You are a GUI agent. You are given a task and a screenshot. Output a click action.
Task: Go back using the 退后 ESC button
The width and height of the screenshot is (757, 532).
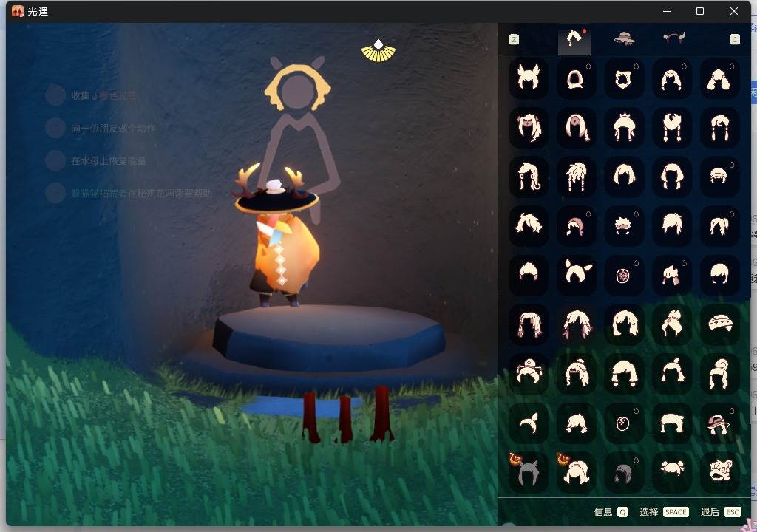[x=720, y=512]
